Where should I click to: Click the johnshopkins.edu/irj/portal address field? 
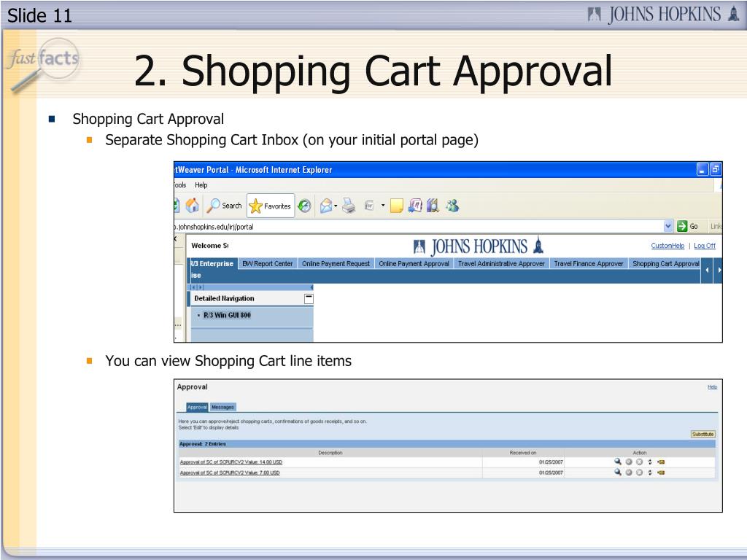(x=419, y=227)
